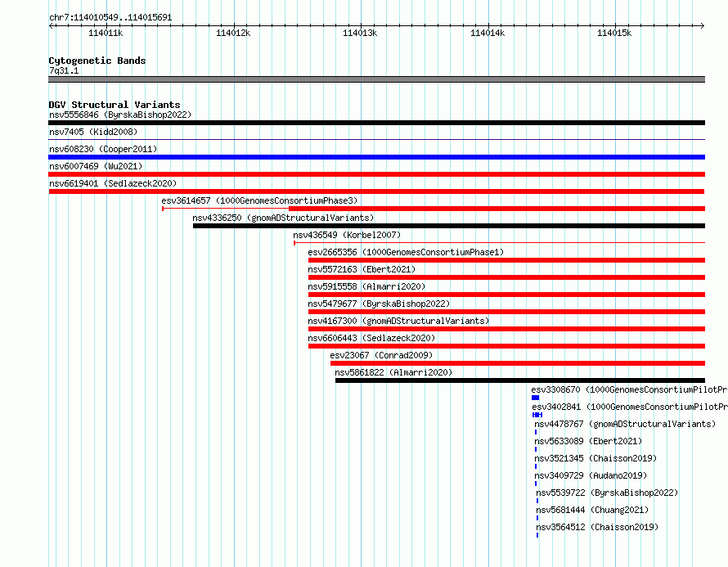Viewport: 728px width, 567px height.
Task: Click the red bar under nsv6606443
Action: point(506,346)
